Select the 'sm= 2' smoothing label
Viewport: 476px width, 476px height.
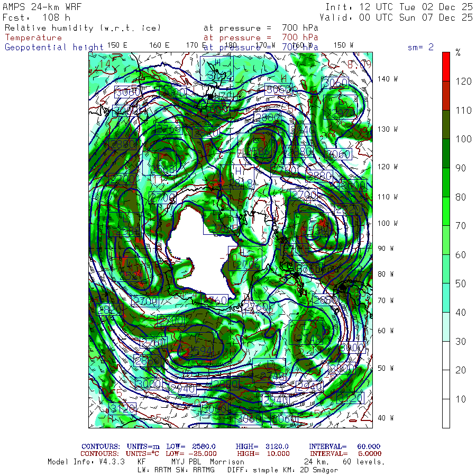pos(420,48)
